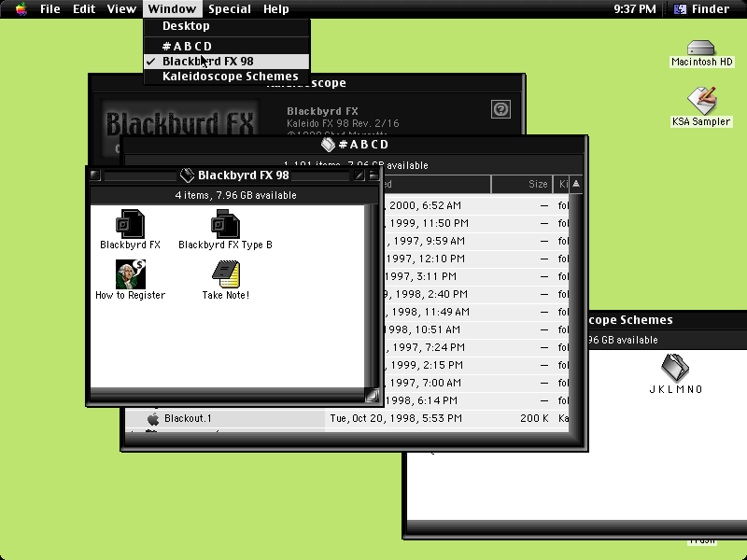Click the 'Kaleido FX 98 Rev. 2/16' text
The height and width of the screenshot is (560, 747).
pos(343,123)
